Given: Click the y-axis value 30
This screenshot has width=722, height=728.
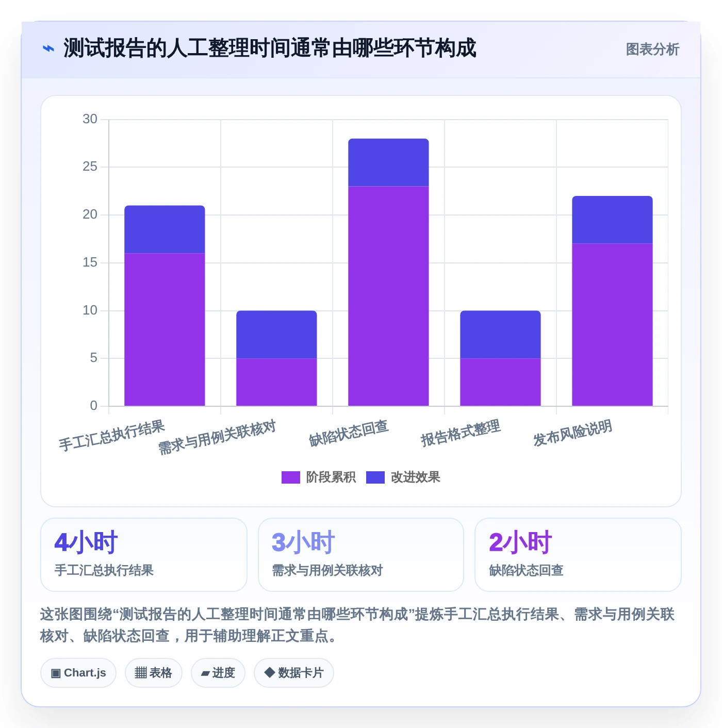Looking at the screenshot, I should (90, 119).
